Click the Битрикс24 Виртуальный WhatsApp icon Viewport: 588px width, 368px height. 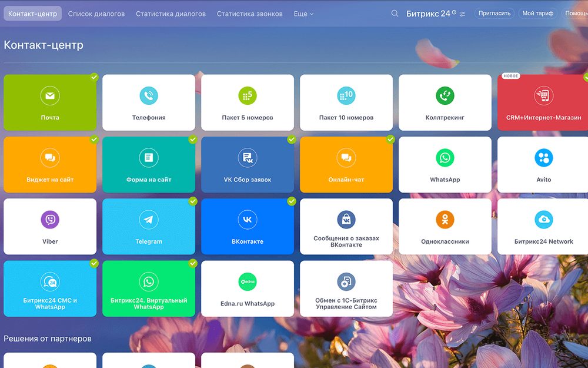(149, 281)
